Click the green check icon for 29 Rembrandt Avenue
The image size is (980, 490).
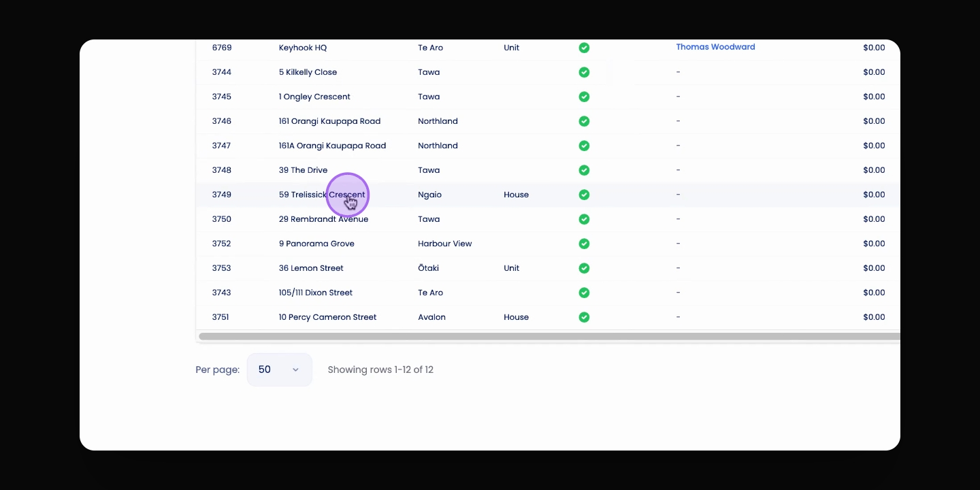coord(584,219)
